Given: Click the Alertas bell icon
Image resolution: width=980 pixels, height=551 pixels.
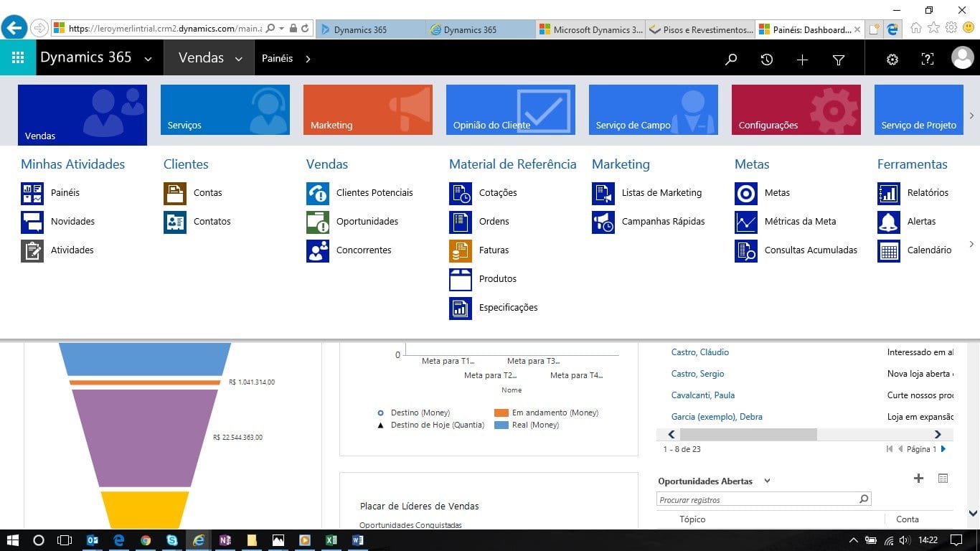Looking at the screenshot, I should pyautogui.click(x=889, y=222).
